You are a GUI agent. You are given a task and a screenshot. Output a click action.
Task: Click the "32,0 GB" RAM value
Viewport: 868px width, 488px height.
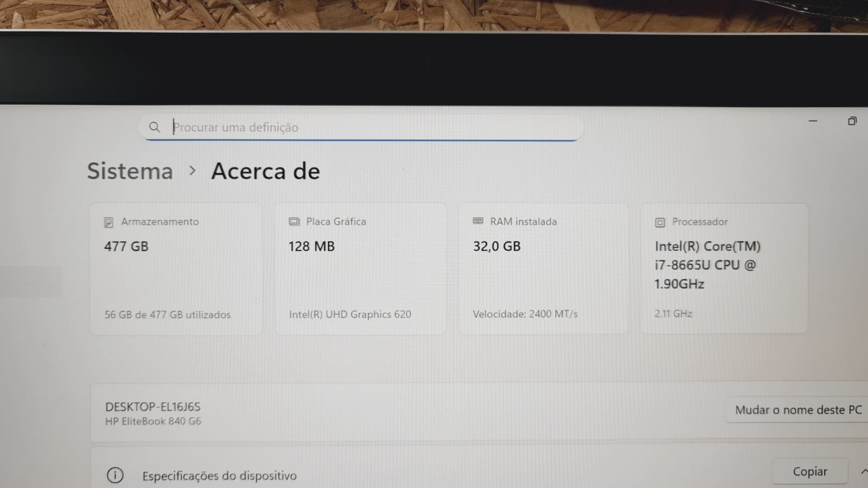pyautogui.click(x=497, y=247)
